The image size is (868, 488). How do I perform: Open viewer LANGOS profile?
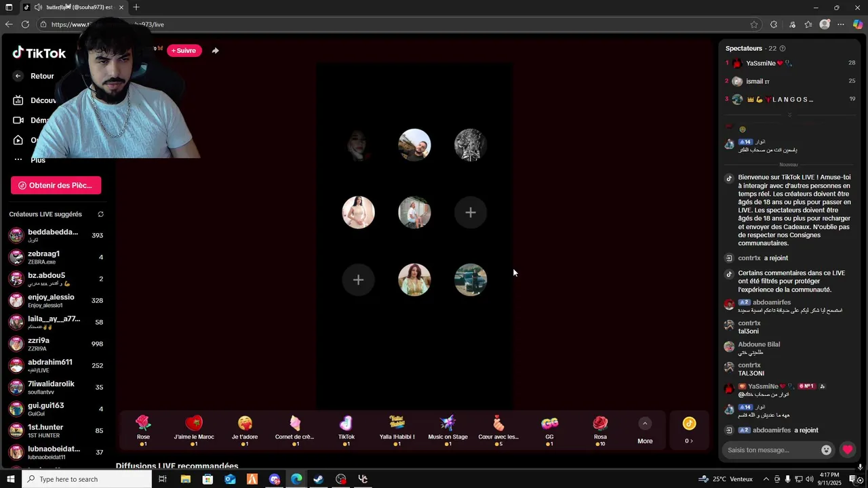pyautogui.click(x=790, y=100)
